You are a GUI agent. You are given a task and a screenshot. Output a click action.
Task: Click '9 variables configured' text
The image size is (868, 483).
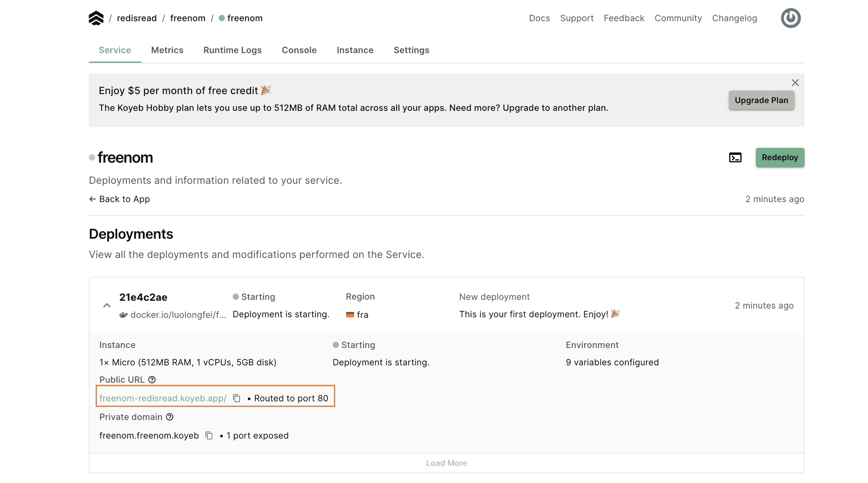pyautogui.click(x=612, y=362)
